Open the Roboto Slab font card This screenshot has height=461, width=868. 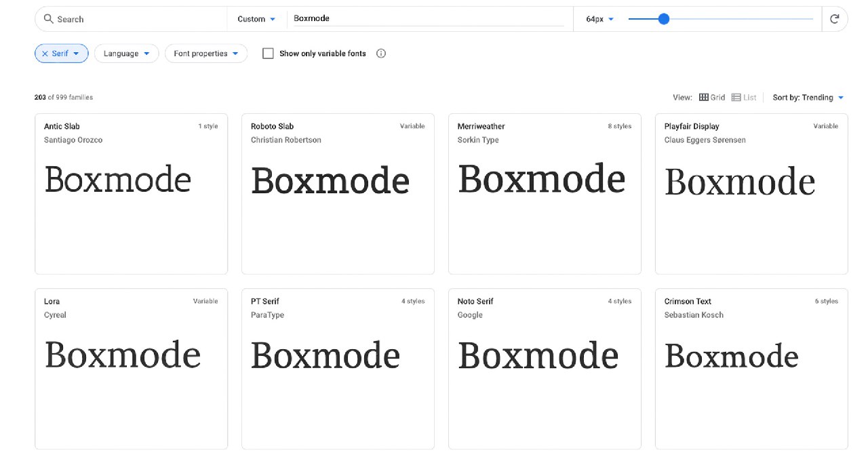coord(338,193)
